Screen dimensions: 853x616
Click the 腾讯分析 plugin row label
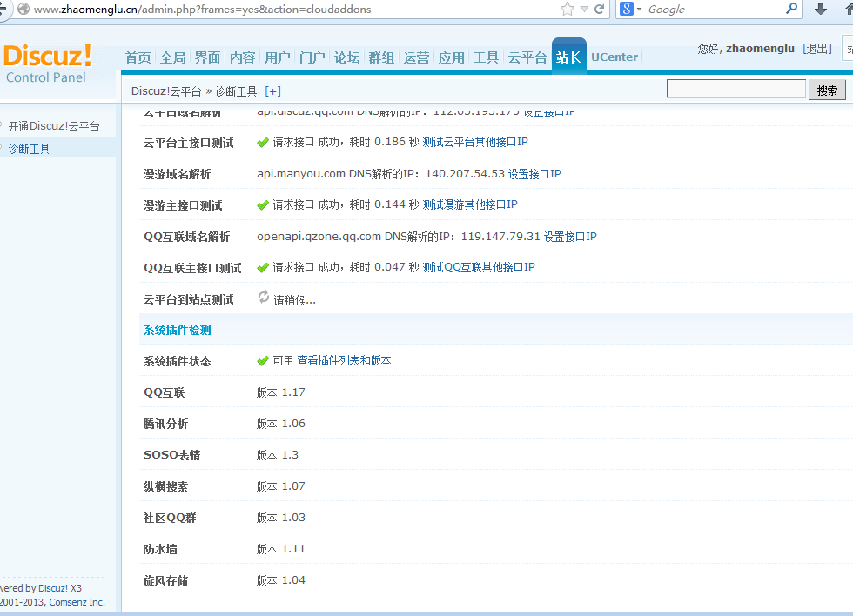[x=166, y=424]
